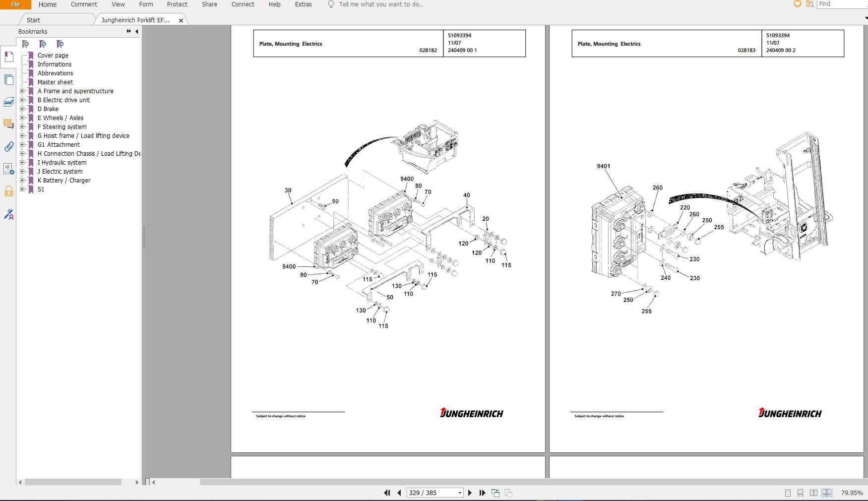
Task: Select the Abbrevations bookmark
Action: pos(55,73)
